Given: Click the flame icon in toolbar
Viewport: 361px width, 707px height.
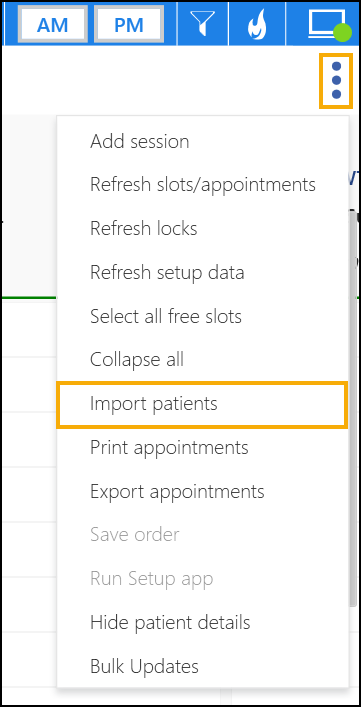Looking at the screenshot, I should (257, 23).
